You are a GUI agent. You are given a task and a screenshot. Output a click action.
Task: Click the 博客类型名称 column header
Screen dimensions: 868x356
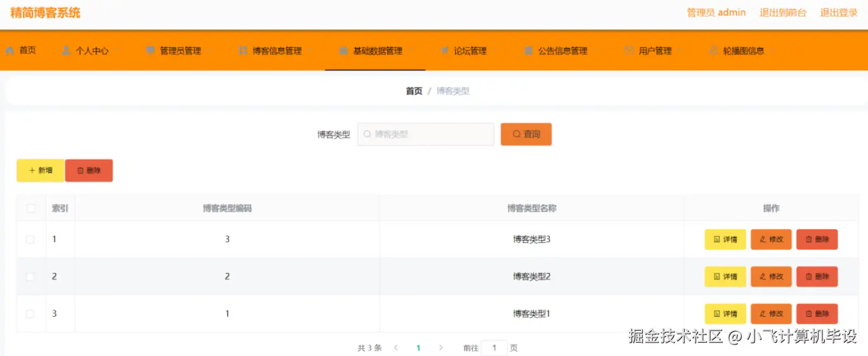531,208
